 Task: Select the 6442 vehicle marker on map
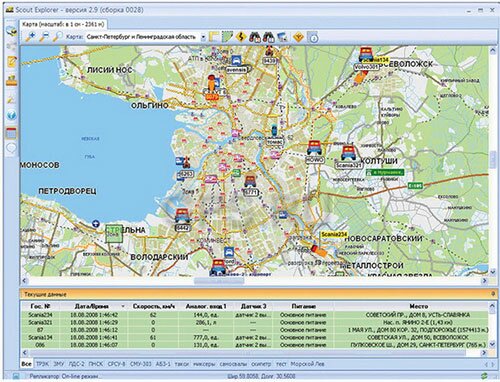tap(183, 215)
